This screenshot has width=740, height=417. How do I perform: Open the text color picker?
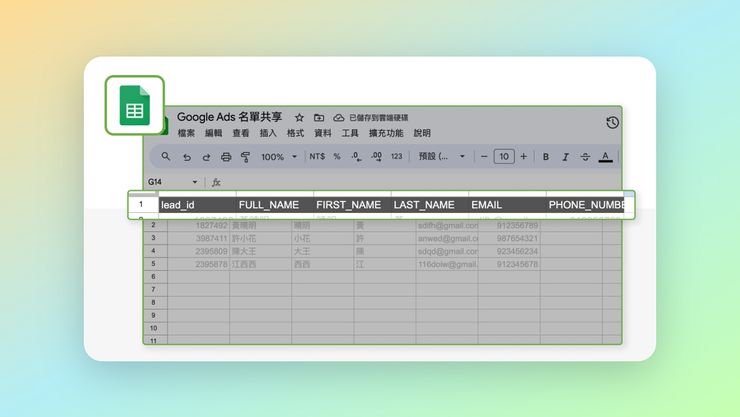605,157
